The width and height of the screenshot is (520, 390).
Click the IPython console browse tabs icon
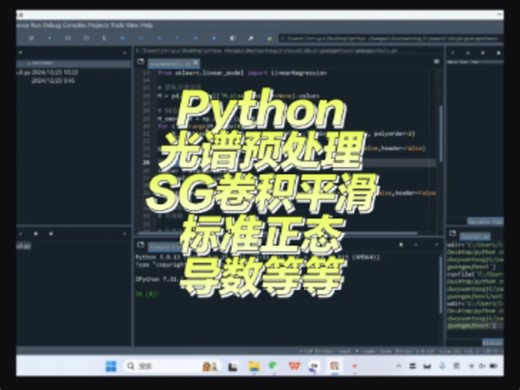pos(140,245)
